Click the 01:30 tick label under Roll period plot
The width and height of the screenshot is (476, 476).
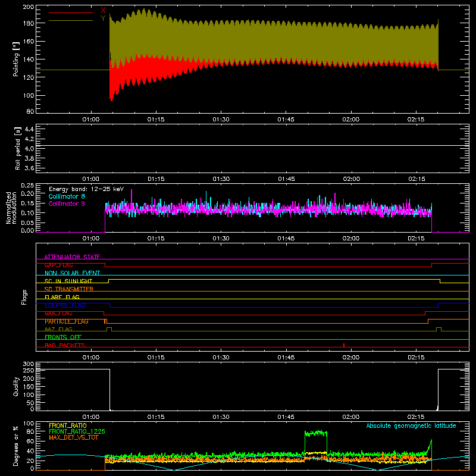tap(221, 179)
